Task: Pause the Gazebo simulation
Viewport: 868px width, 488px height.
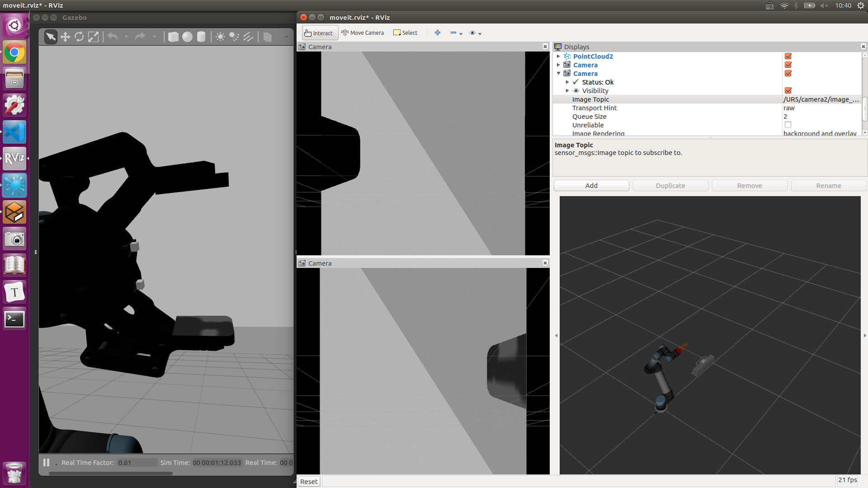Action: point(46,462)
